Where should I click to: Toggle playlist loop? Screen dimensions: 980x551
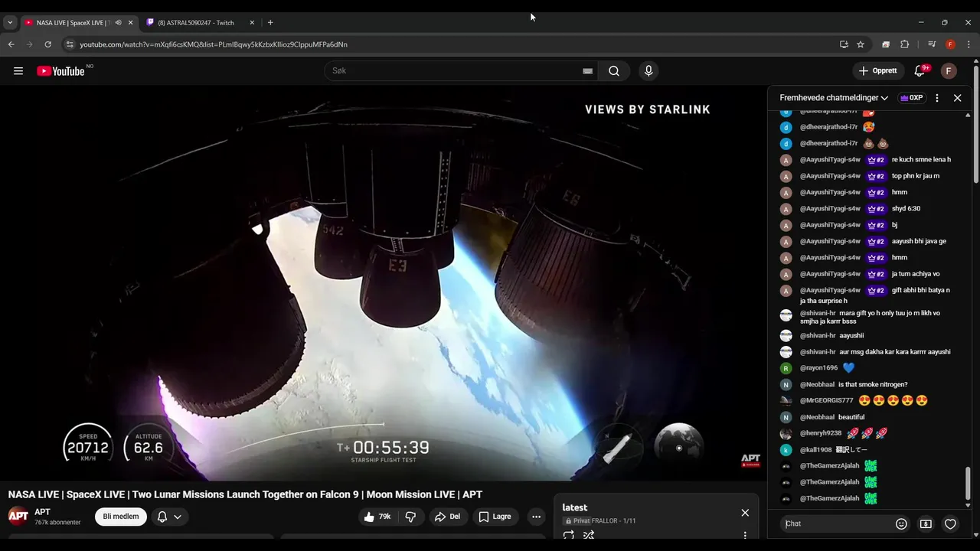tap(568, 535)
